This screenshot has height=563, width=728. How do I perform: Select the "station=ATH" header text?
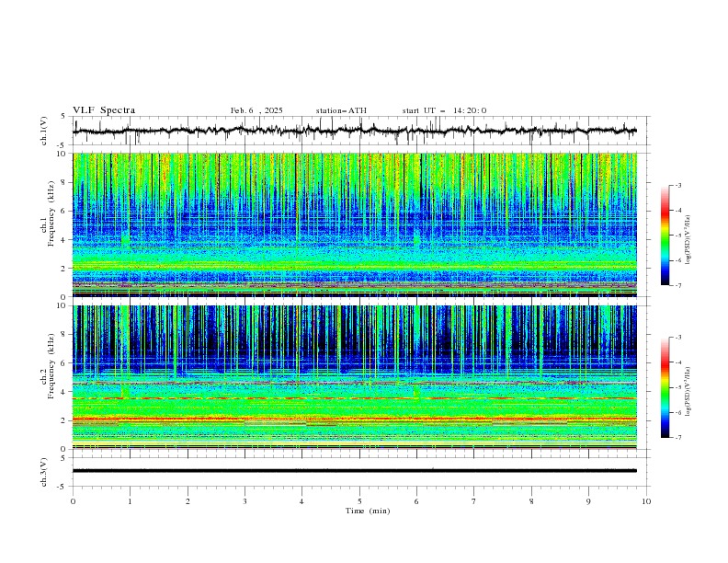[x=341, y=110]
